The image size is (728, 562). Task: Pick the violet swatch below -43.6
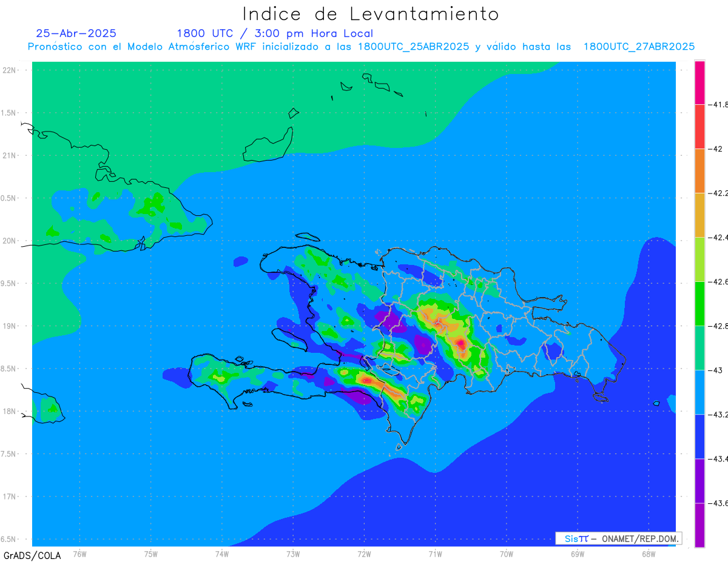click(x=699, y=525)
